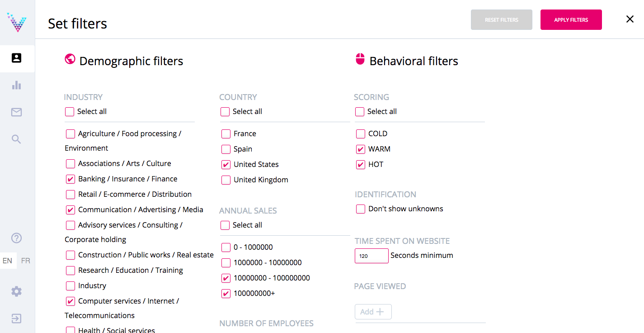Image resolution: width=644 pixels, height=333 pixels.
Task: Uncheck the WARM scoring checkbox
Action: (361, 149)
